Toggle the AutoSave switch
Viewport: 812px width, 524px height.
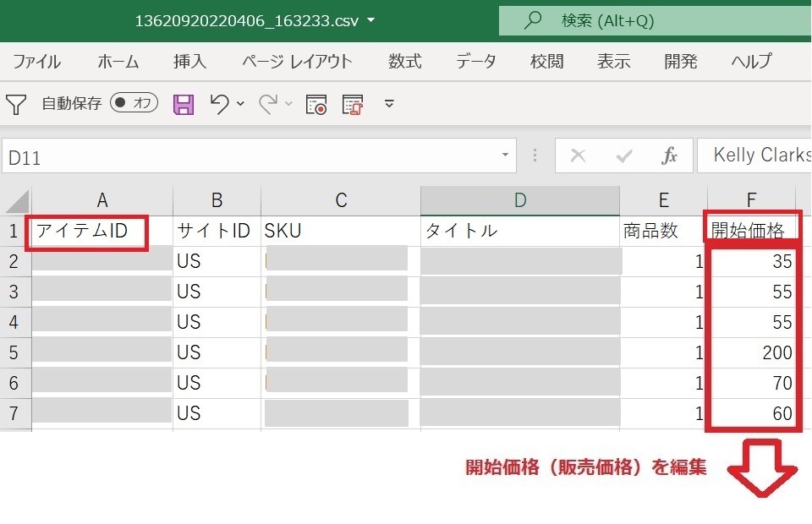pyautogui.click(x=134, y=103)
